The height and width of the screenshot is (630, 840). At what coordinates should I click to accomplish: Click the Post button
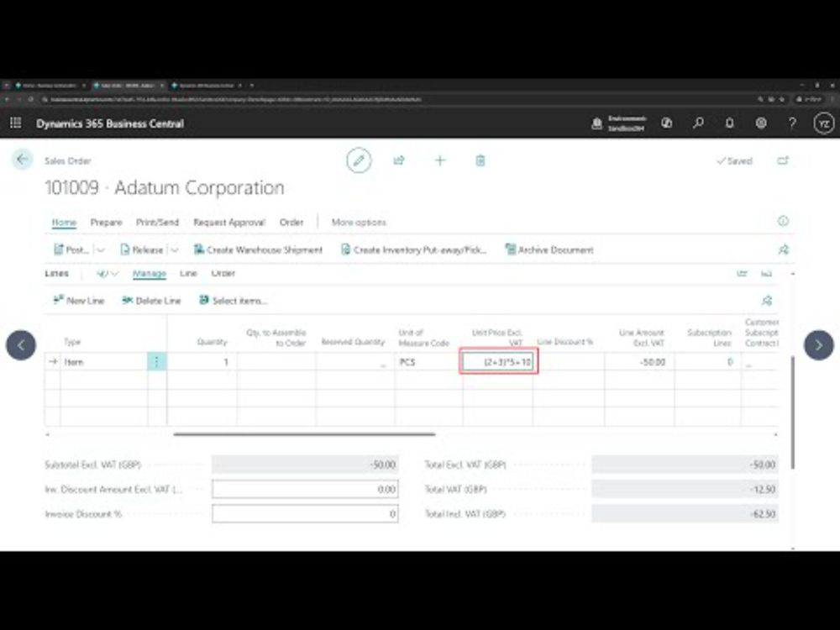point(71,249)
